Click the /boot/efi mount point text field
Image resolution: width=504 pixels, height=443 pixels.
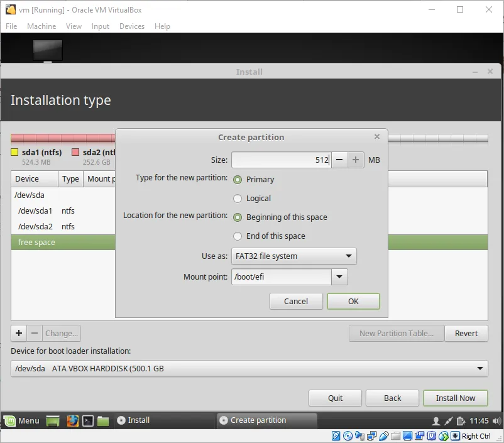point(282,276)
